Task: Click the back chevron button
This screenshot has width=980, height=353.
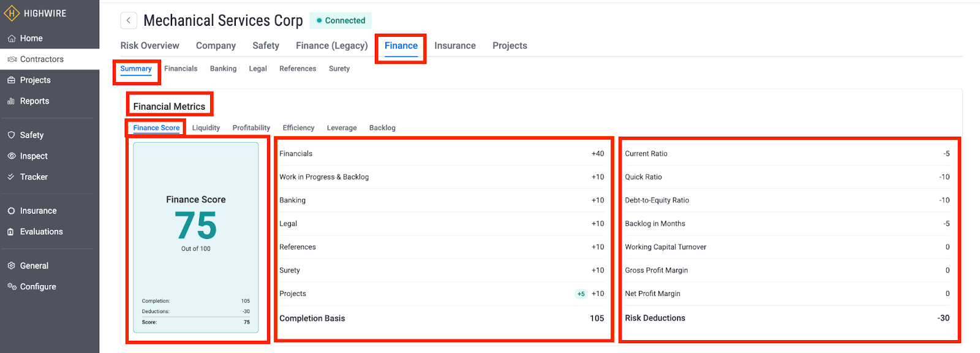Action: point(128,21)
